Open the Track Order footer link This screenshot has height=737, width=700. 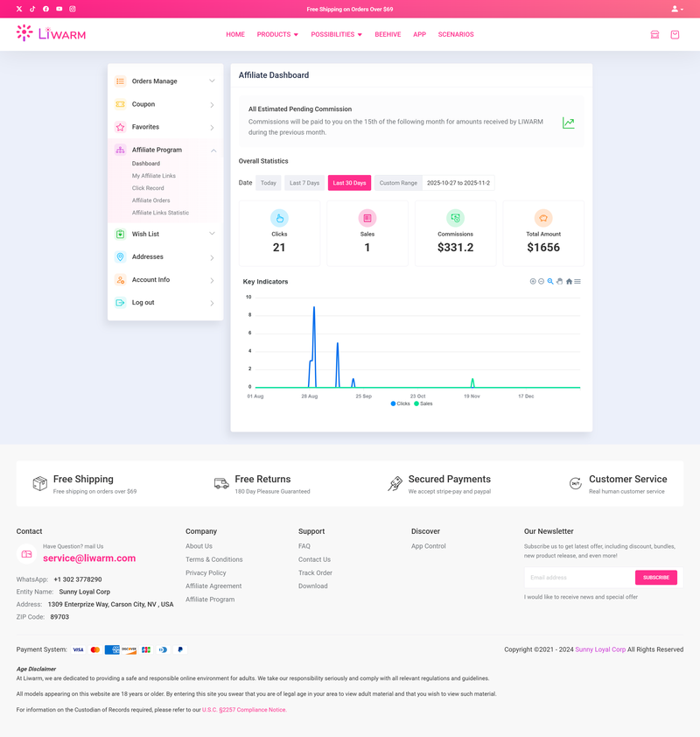[315, 573]
